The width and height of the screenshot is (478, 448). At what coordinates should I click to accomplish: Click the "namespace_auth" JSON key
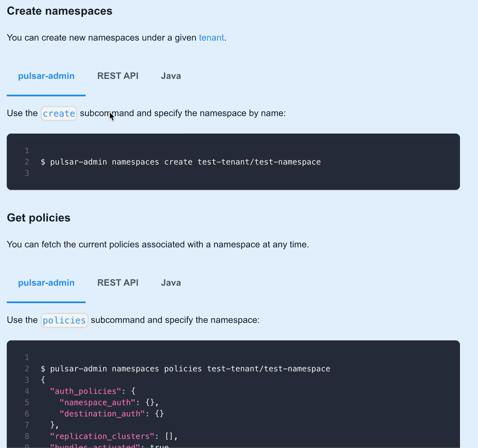pyautogui.click(x=98, y=403)
